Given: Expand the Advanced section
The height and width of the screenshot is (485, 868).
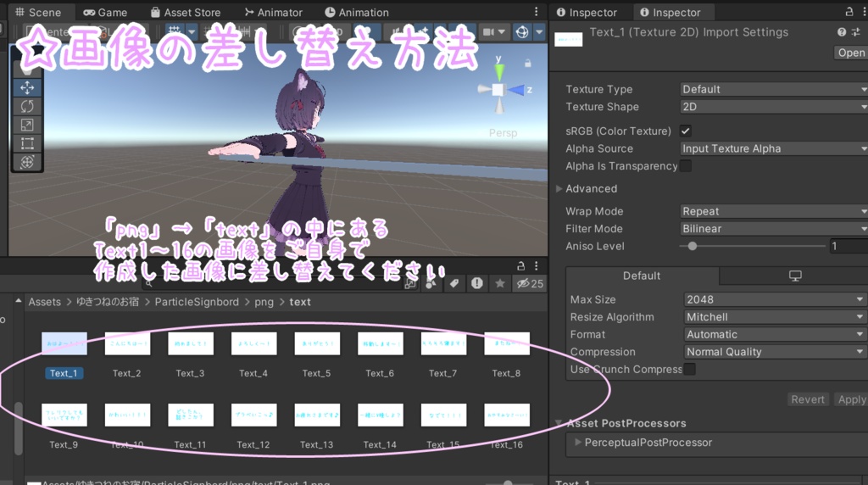Looking at the screenshot, I should coord(559,189).
